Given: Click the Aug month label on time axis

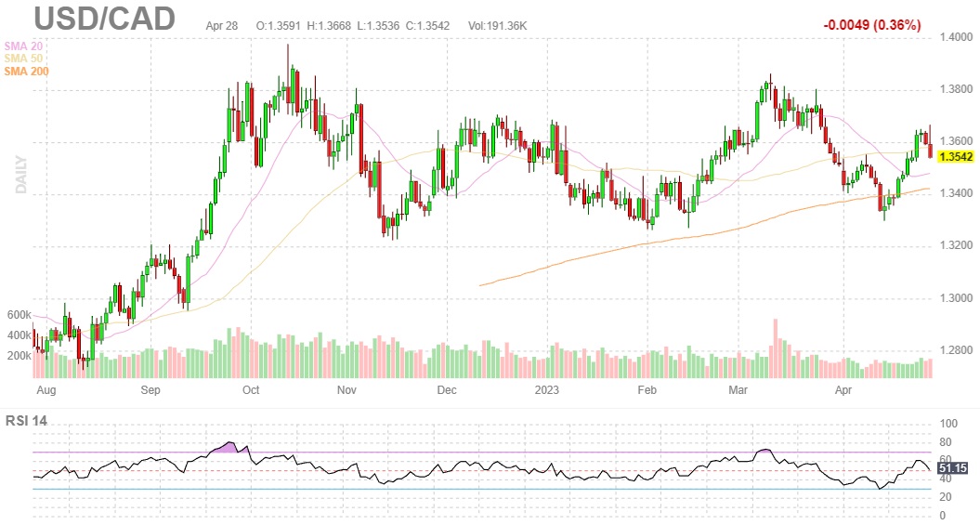Looking at the screenshot, I should point(46,390).
